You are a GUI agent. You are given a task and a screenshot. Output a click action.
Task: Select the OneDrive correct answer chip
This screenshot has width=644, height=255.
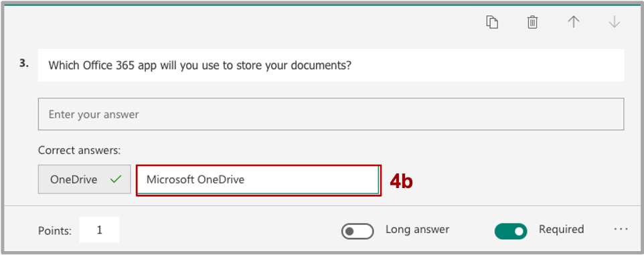[x=84, y=179]
